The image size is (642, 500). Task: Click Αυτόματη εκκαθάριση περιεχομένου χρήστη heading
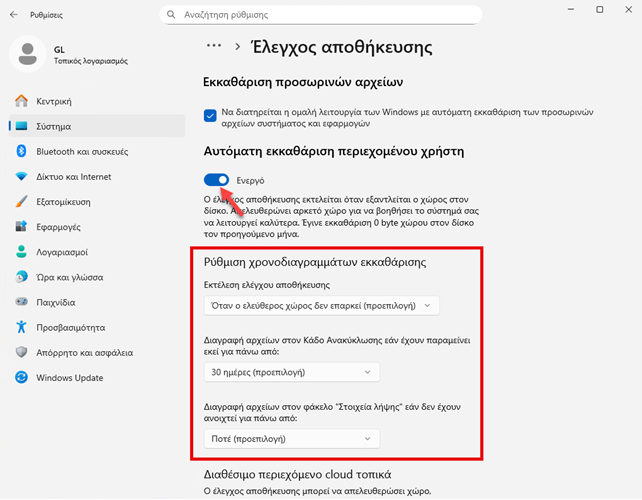(334, 152)
